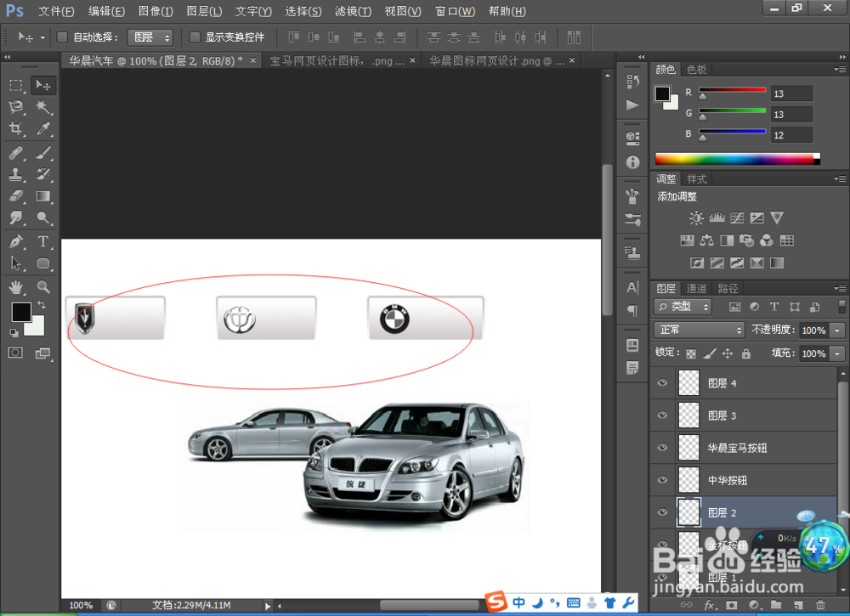The height and width of the screenshot is (616, 850).
Task: Open the tool preset picker arrow
Action: tap(42, 38)
